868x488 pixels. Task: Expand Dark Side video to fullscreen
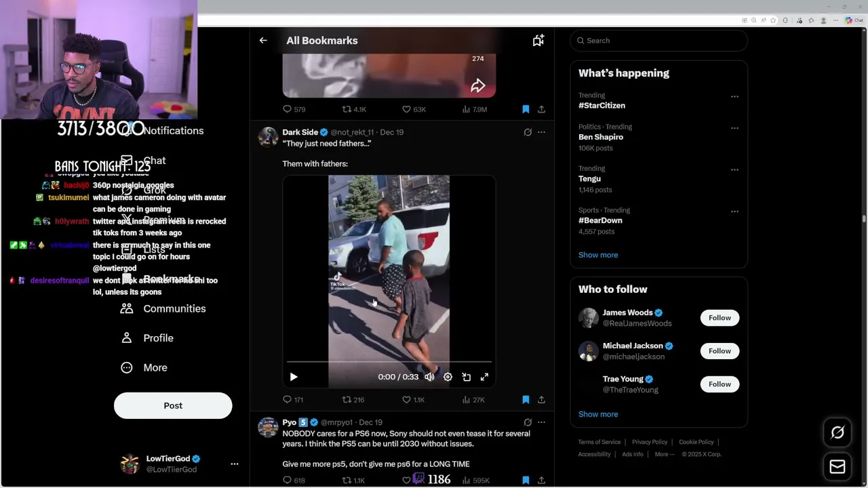tap(484, 377)
